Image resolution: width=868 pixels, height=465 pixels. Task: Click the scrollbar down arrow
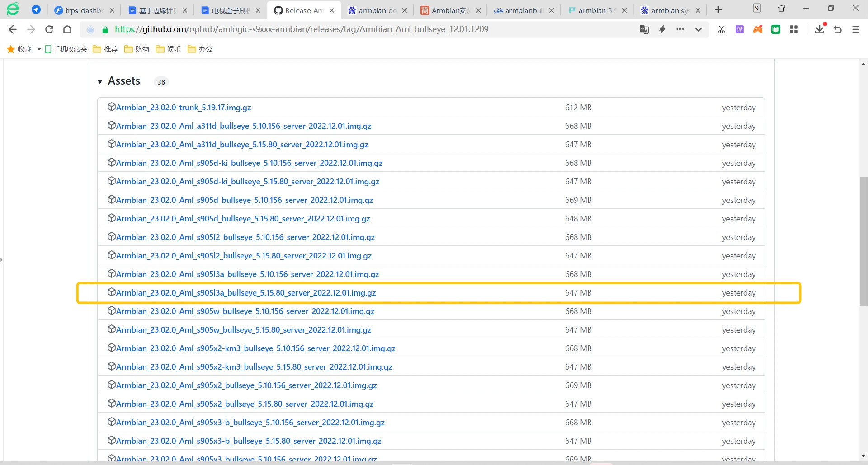pos(863,456)
